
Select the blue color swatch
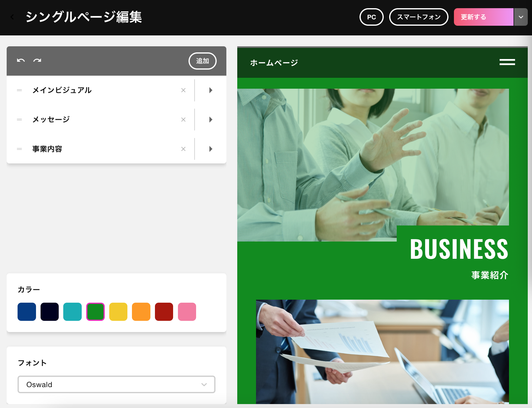27,311
